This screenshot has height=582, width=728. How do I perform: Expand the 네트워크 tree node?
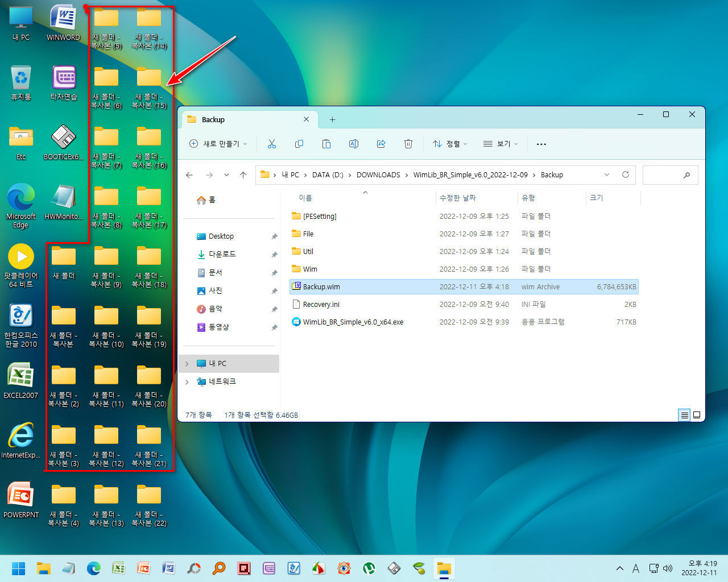(187, 382)
